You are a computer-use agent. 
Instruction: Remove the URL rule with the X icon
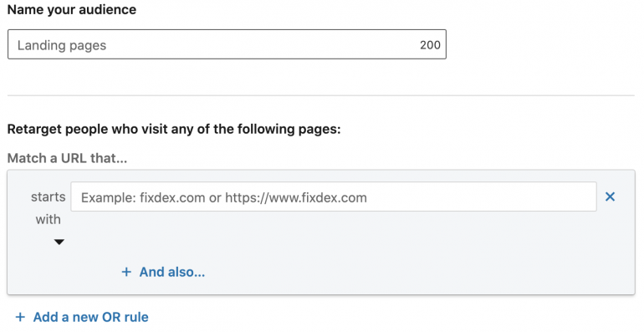[610, 197]
